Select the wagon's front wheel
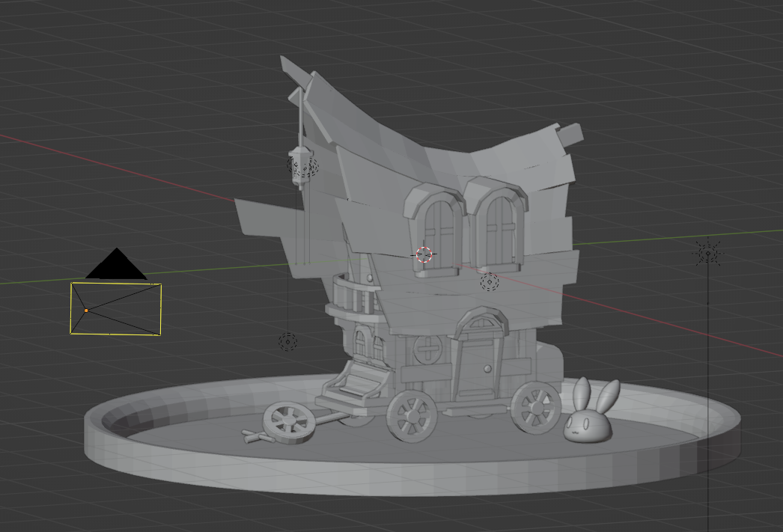Viewport: 783px width, 532px height. point(412,416)
